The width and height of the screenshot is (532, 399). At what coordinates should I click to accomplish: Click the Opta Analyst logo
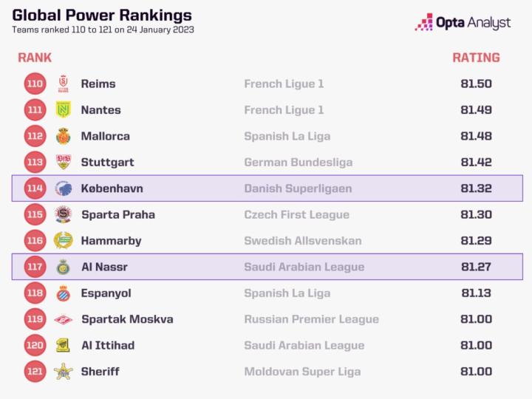pyautogui.click(x=463, y=23)
